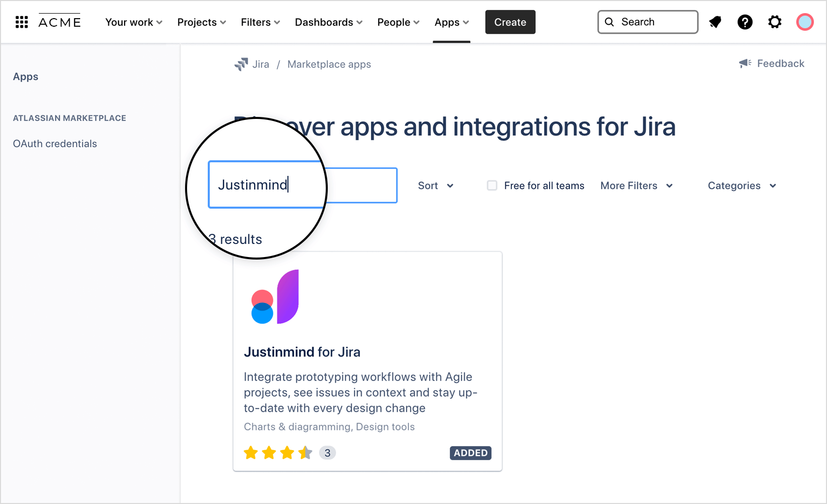
Task: Open the user profile avatar
Action: (x=805, y=22)
